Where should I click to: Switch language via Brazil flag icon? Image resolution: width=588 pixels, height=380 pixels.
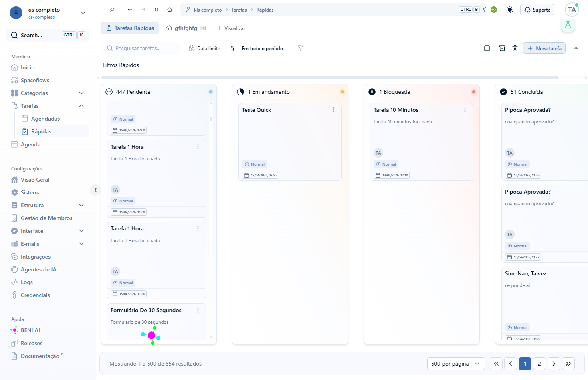pos(494,10)
